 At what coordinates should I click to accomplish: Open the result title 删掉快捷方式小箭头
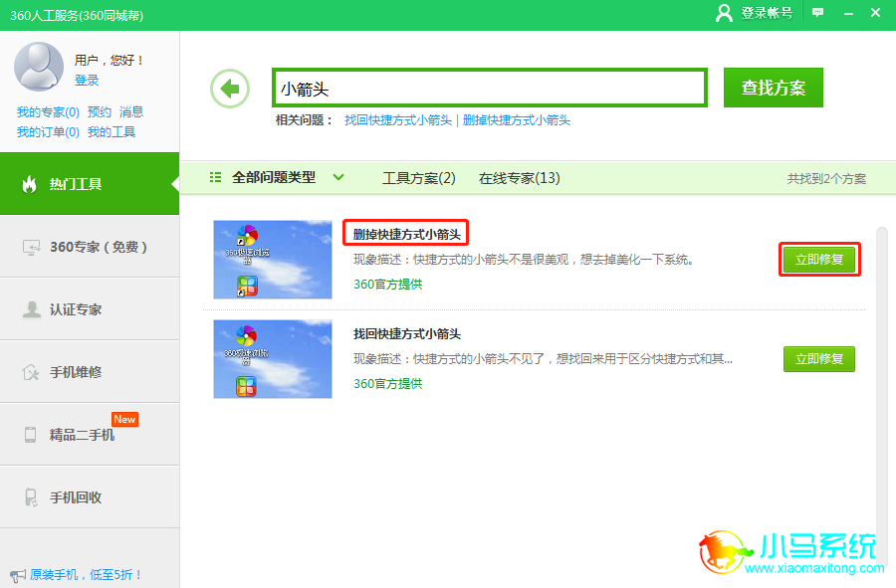pyautogui.click(x=407, y=234)
